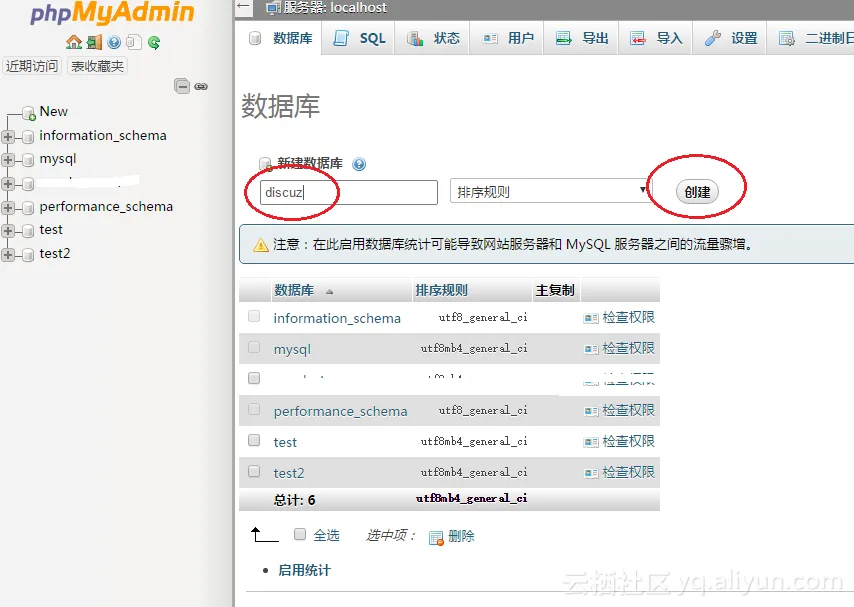Viewport: 854px width, 607px height.
Task: Click the log out door icon
Action: (95, 42)
